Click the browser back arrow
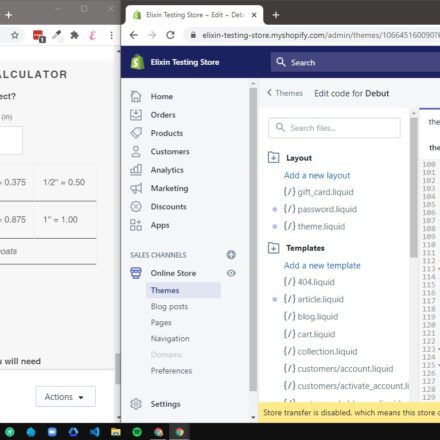This screenshot has height=440, width=440. [134, 35]
